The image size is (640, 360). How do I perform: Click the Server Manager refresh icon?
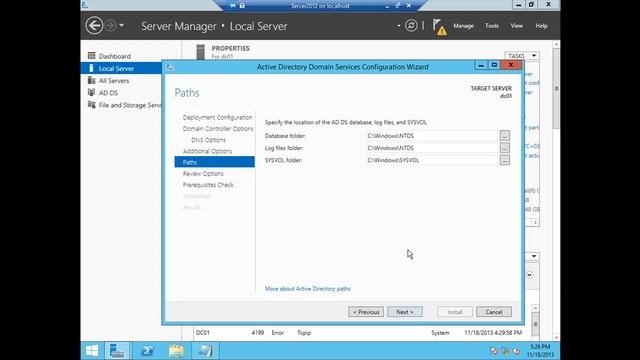(411, 26)
